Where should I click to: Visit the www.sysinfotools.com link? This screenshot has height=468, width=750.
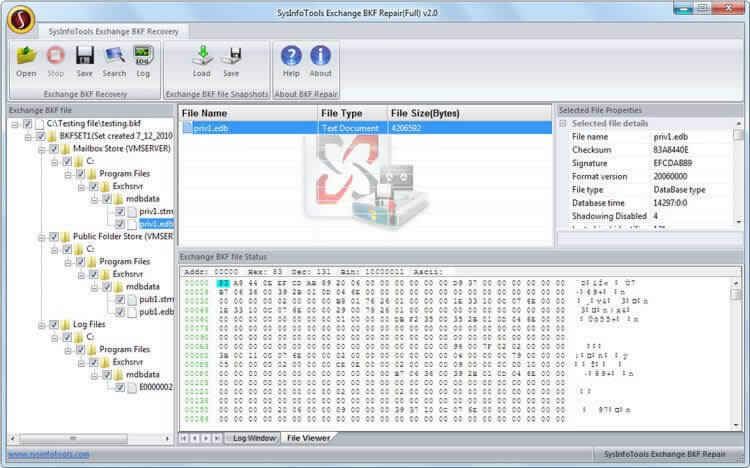[49, 454]
